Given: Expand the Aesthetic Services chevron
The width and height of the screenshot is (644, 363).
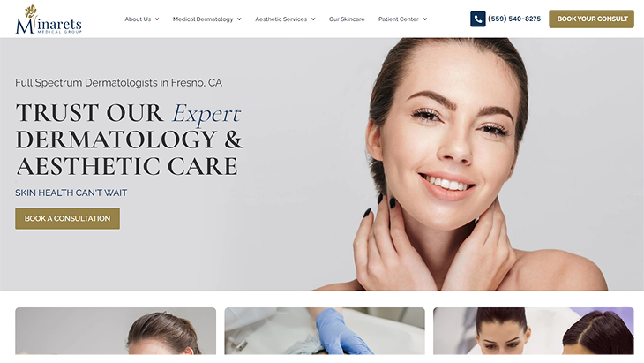Looking at the screenshot, I should click(313, 19).
